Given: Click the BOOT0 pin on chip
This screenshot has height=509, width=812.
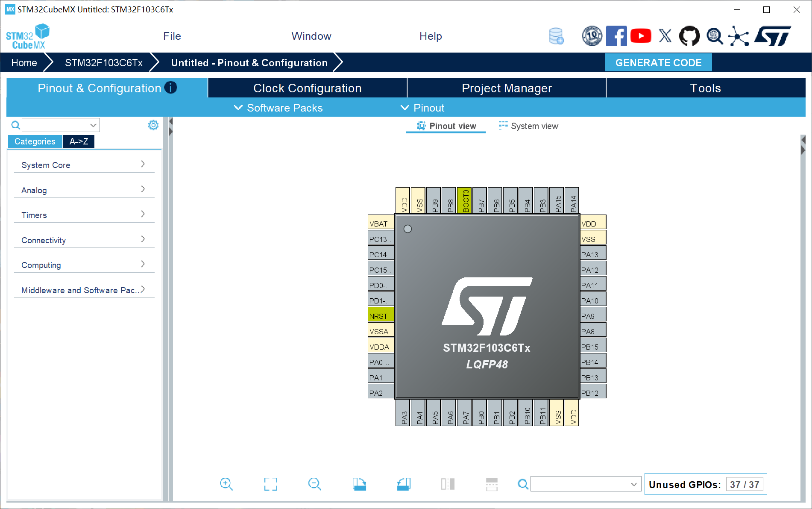Looking at the screenshot, I should [464, 200].
